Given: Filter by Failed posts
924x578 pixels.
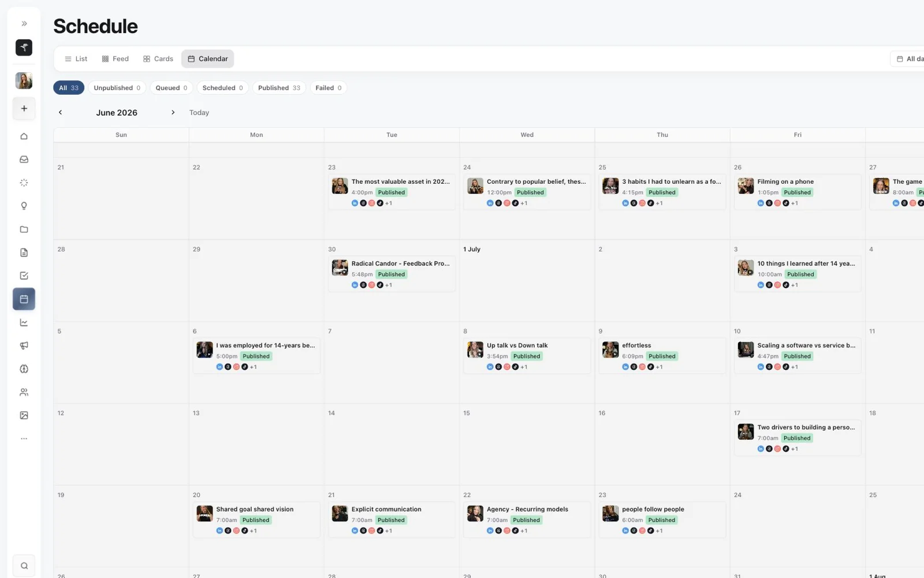Looking at the screenshot, I should tap(328, 88).
